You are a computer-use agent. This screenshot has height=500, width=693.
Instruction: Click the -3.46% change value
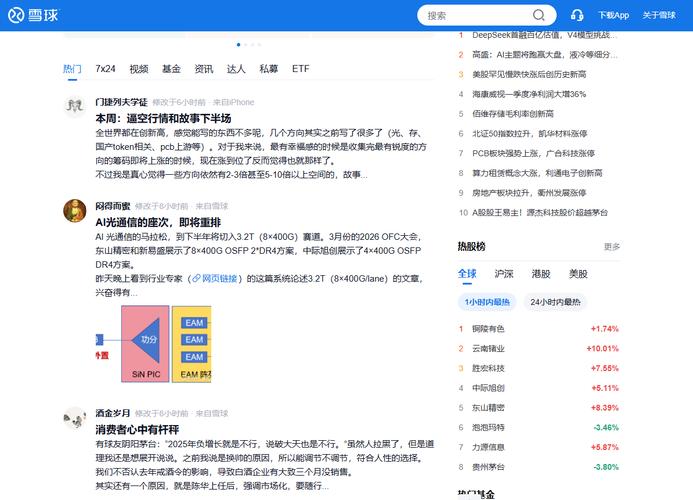[605, 427]
